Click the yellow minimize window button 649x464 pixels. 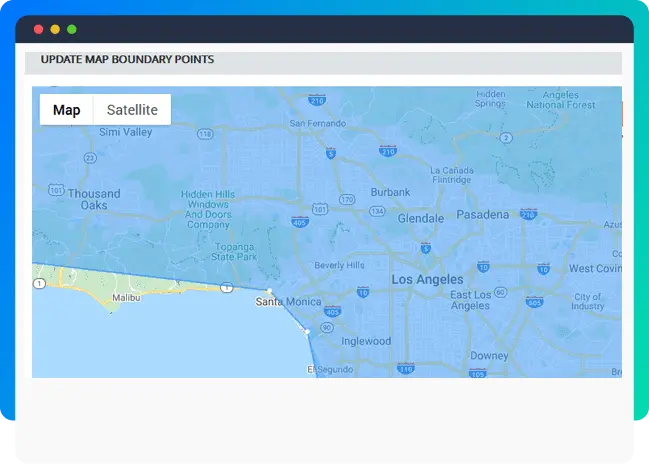pos(55,30)
